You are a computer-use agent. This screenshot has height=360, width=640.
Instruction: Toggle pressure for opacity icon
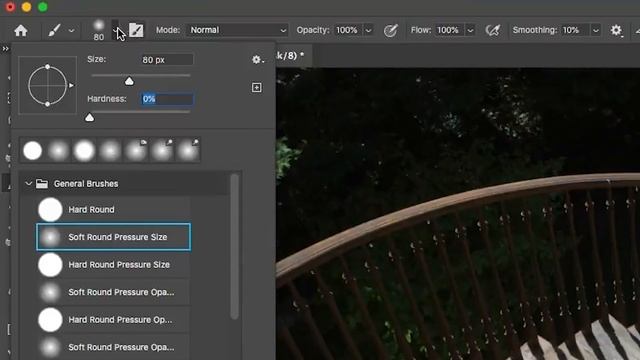(391, 30)
